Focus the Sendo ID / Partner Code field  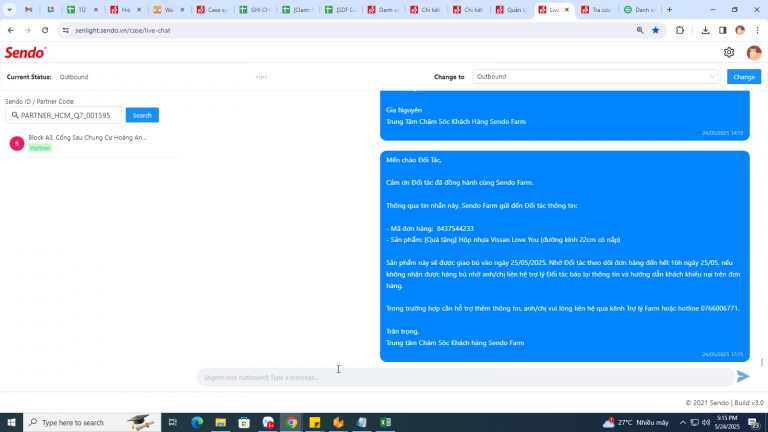pyautogui.click(x=64, y=115)
